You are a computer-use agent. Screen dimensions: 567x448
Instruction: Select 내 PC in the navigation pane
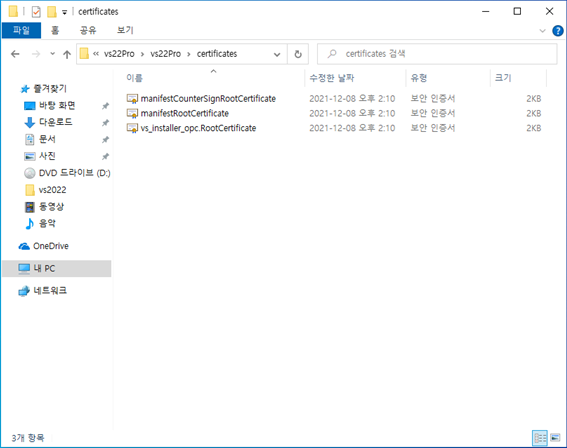tap(56, 269)
